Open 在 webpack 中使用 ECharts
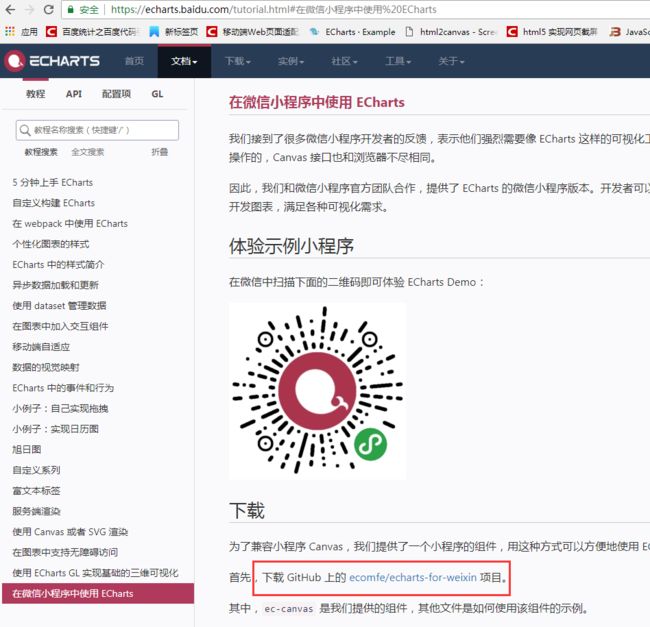This screenshot has height=627, width=650. [x=70, y=224]
